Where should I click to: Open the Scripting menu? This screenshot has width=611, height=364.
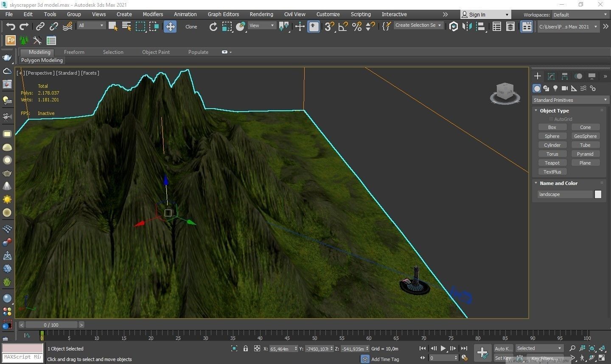361,14
